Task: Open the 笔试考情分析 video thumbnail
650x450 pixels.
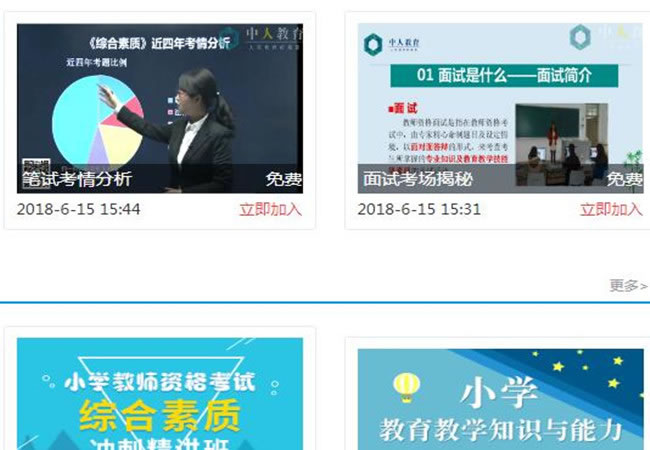Action: pyautogui.click(x=160, y=109)
